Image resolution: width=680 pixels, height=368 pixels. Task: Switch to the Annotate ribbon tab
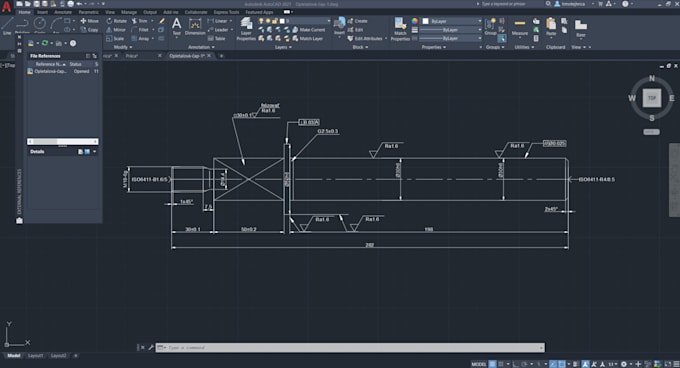tap(63, 12)
